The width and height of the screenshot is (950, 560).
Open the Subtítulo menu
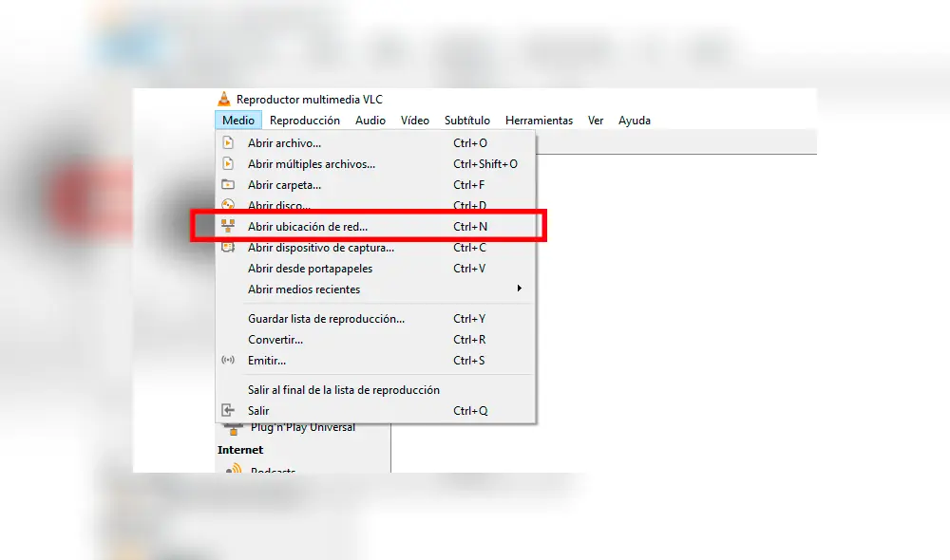(x=466, y=120)
